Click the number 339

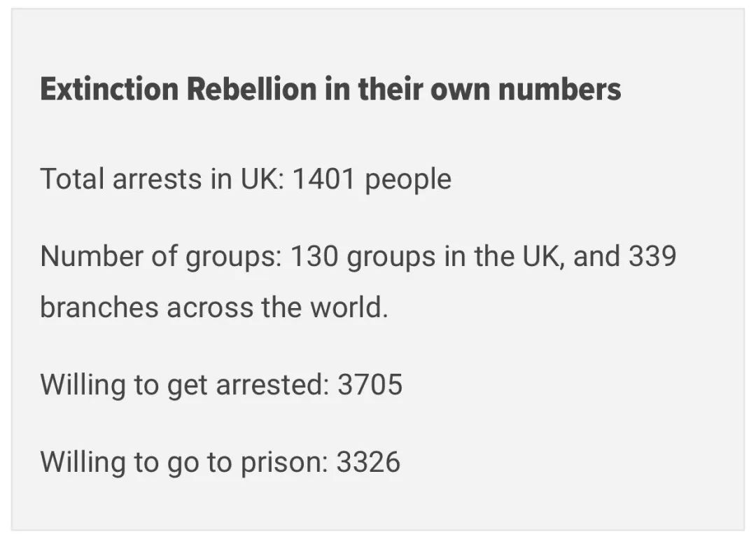click(652, 257)
